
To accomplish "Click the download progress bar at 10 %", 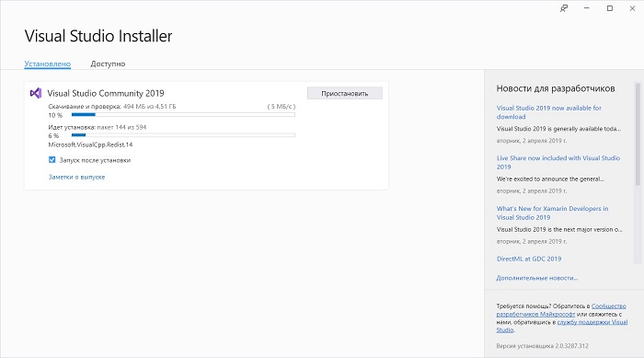I will pyautogui.click(x=183, y=115).
